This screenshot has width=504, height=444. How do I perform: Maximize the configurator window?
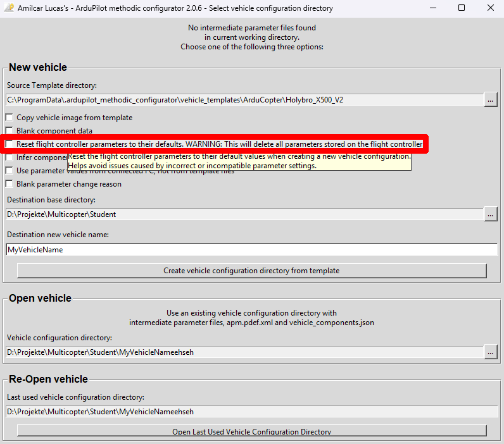click(462, 8)
